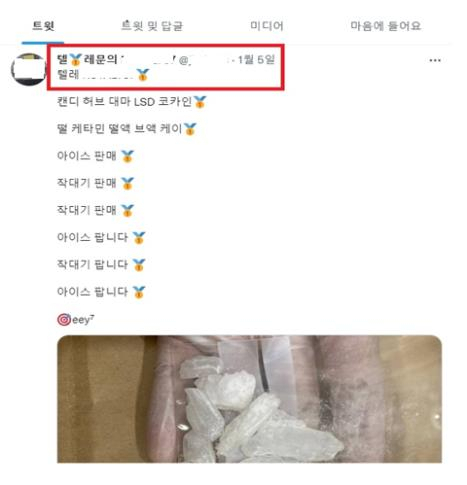
Task: Click the eey text under the tweet
Action: 83,320
